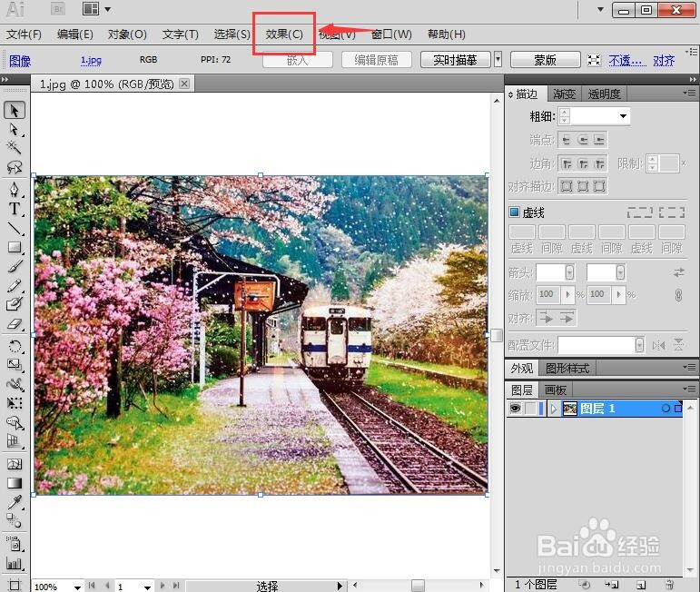Open the 实时描摹 presets dropdown arrow

click(498, 59)
